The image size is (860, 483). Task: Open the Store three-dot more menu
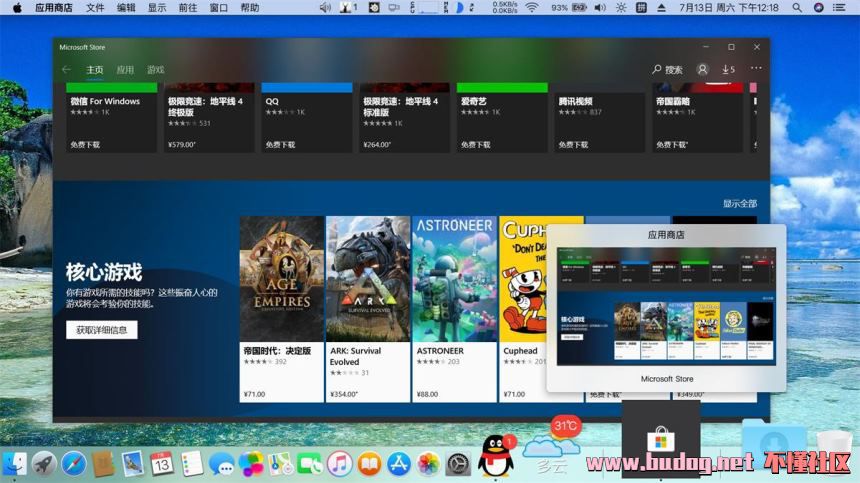pyautogui.click(x=756, y=68)
